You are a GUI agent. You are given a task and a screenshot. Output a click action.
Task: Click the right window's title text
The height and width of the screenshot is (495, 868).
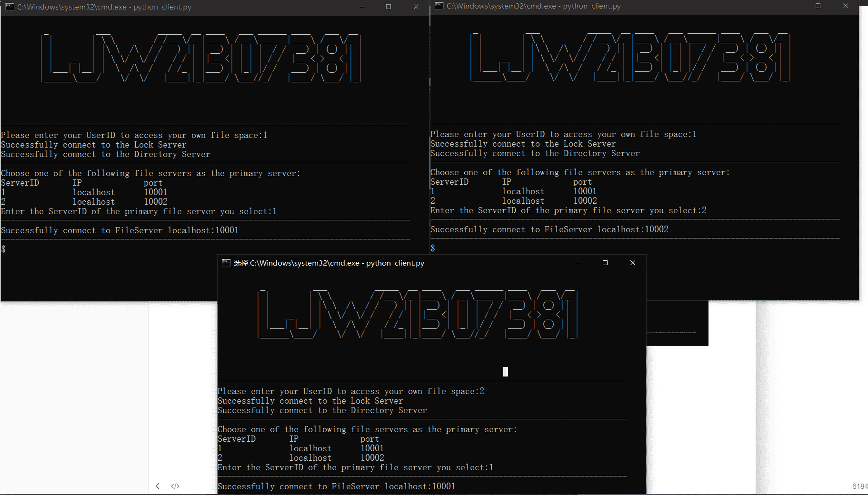click(534, 6)
